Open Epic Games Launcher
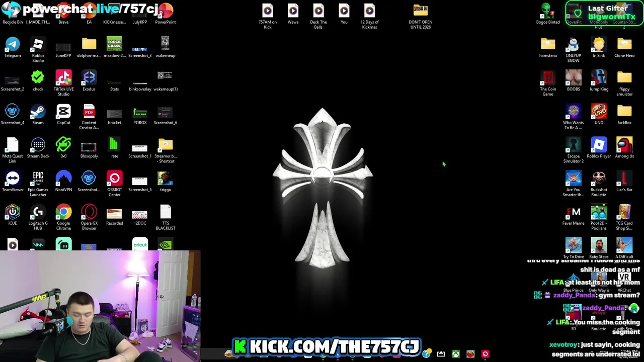This screenshot has width=644, height=362. 38,184
